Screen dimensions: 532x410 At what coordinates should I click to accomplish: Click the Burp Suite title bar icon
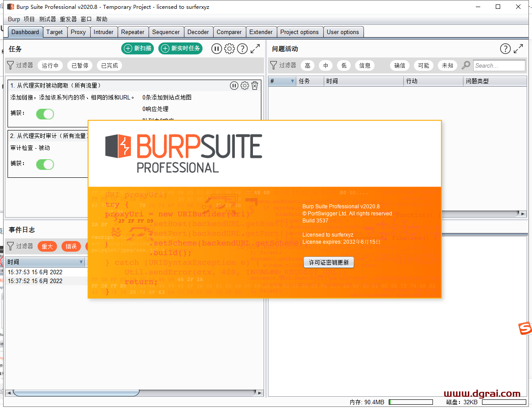[11, 7]
